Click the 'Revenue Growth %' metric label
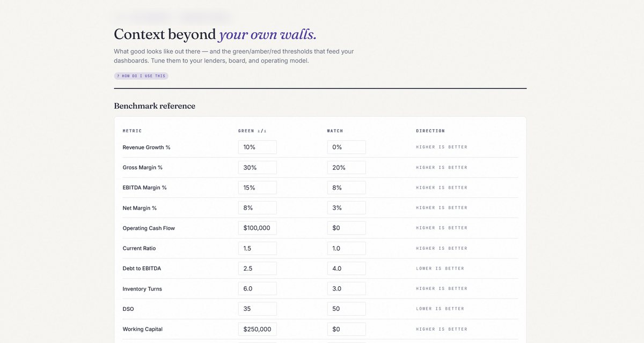This screenshot has width=644, height=343. click(147, 147)
